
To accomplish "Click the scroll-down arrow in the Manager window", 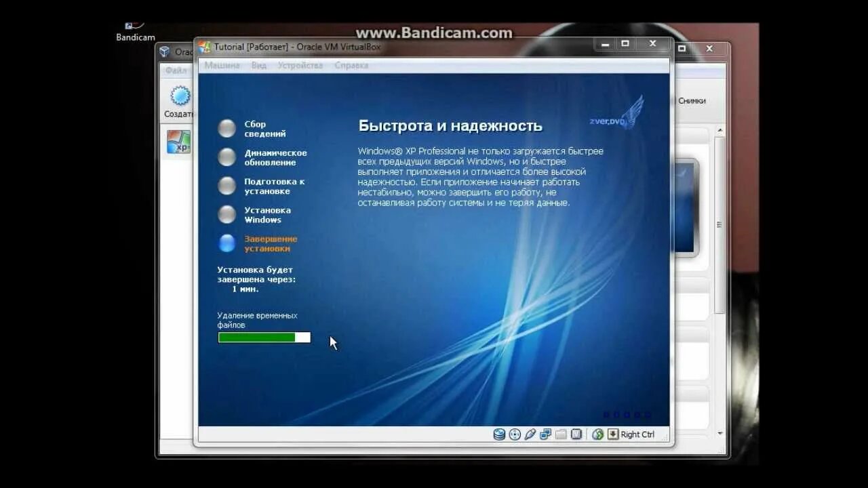I will pyautogui.click(x=719, y=433).
